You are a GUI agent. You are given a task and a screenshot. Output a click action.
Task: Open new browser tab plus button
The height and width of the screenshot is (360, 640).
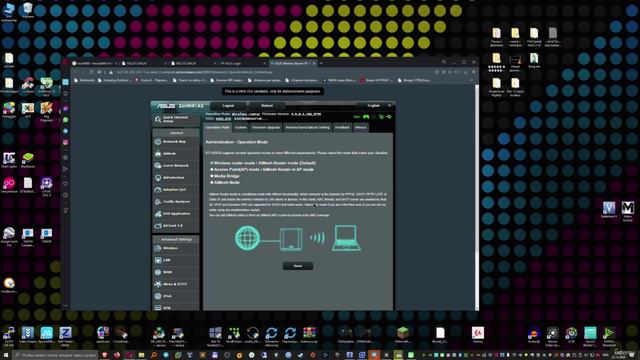pyautogui.click(x=321, y=63)
